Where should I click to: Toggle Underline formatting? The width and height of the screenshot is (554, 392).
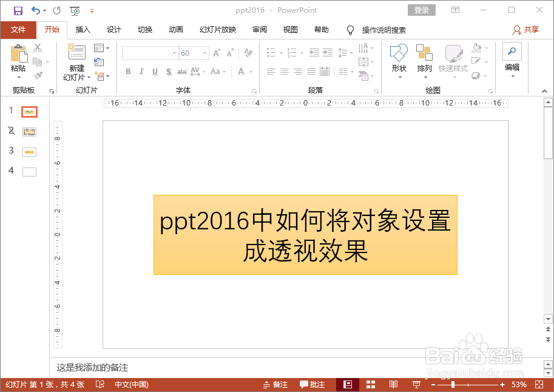click(155, 72)
